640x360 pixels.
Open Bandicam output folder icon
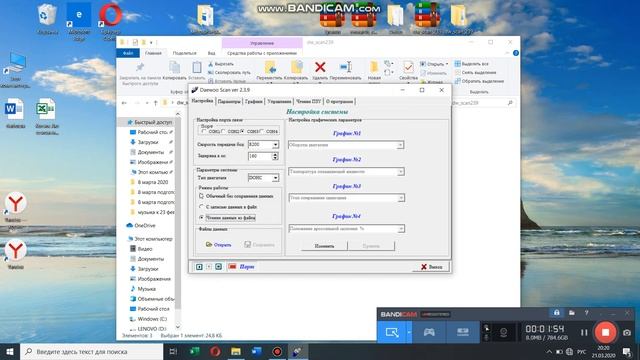(572, 313)
